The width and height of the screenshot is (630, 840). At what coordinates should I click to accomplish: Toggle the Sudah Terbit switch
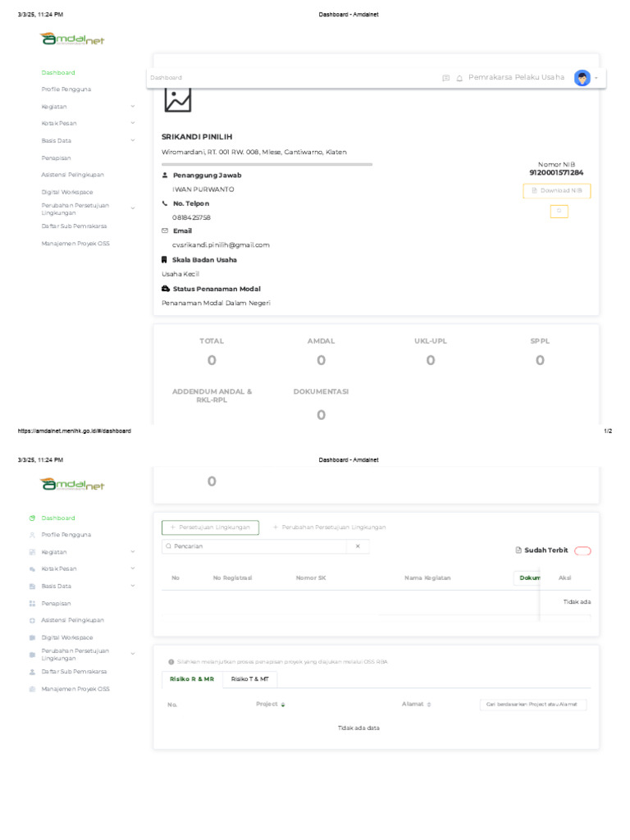[x=582, y=550]
